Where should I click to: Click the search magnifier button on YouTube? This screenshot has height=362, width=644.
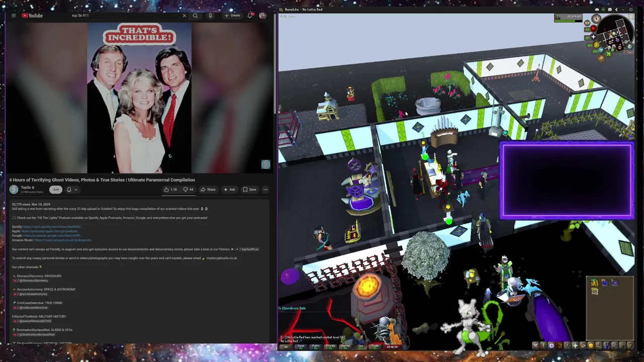pyautogui.click(x=195, y=16)
